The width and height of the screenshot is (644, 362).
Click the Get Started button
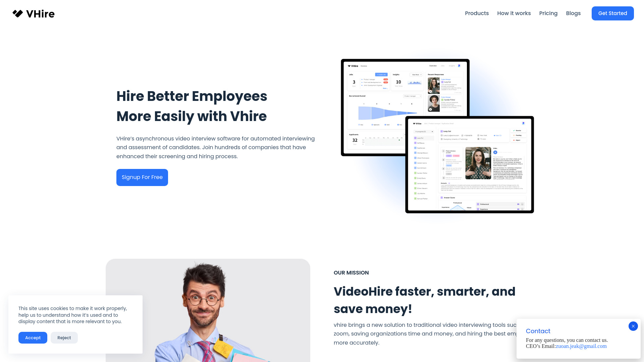(x=612, y=13)
